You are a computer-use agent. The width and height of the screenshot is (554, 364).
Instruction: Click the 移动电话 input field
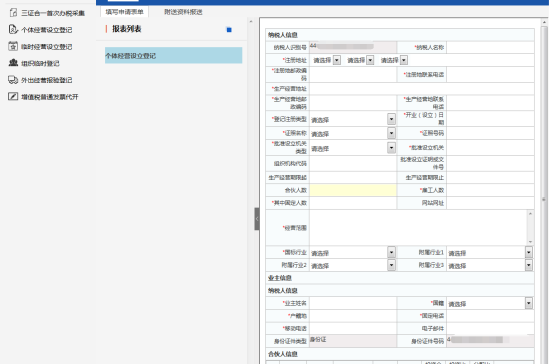353,329
